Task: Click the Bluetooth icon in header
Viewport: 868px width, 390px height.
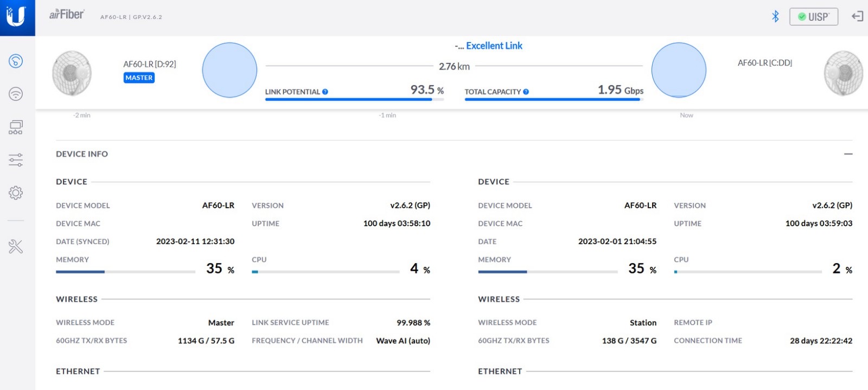Action: (x=775, y=16)
